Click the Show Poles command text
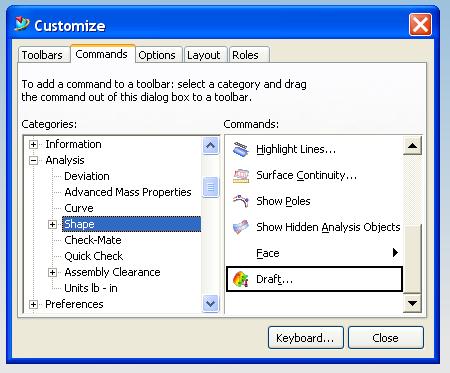 [283, 201]
